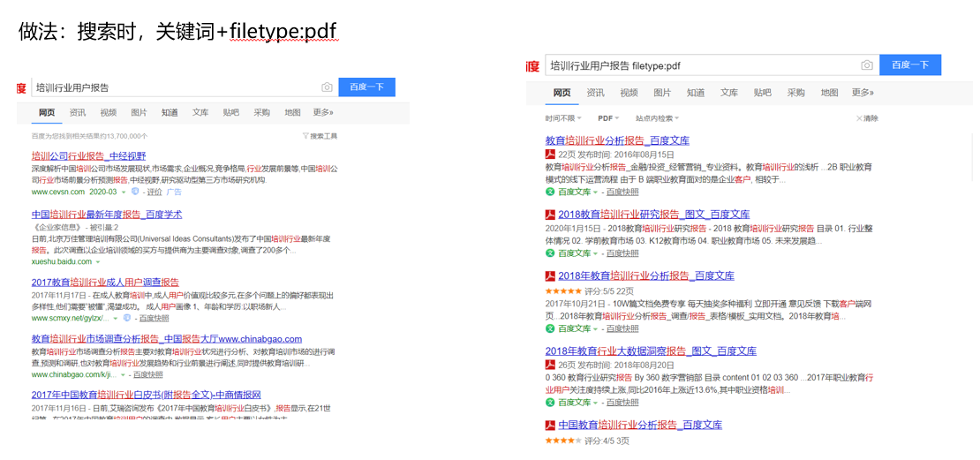Open result '2017教育培训行业成人用户调查报告'
This screenshot has width=980, height=460.
105,282
